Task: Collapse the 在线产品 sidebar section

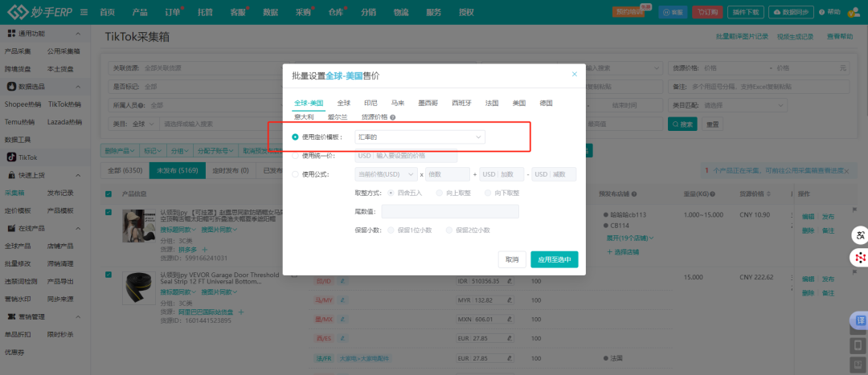Action: 77,228
